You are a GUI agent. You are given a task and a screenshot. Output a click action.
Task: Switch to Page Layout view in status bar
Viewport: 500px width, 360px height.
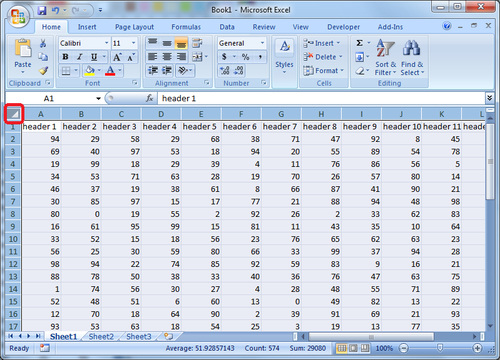coord(353,348)
